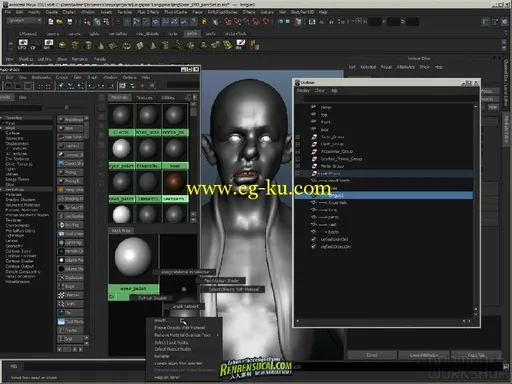Choose Select Objects With Material
This screenshot has width=512, height=384.
[x=234, y=289]
